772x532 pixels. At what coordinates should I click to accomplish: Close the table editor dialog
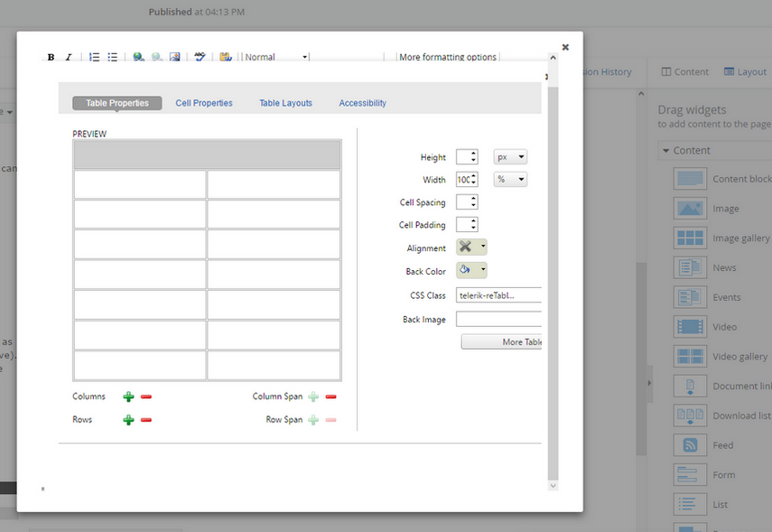[566, 47]
